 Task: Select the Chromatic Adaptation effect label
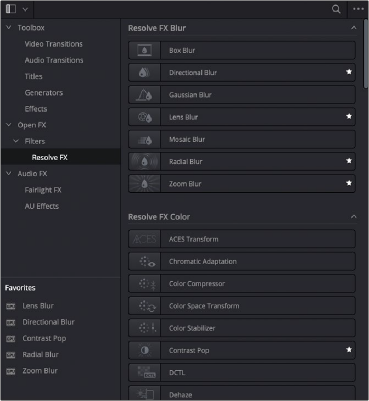tap(203, 262)
